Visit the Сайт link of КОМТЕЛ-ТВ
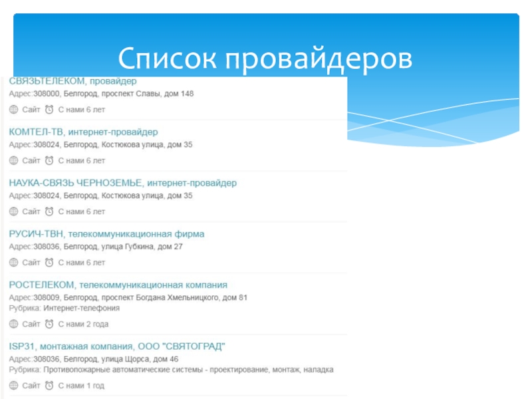The image size is (532, 399). pyautogui.click(x=31, y=160)
